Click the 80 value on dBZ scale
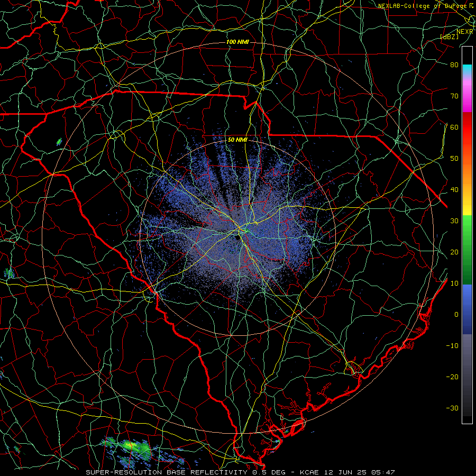This screenshot has height=476, width=476. point(454,65)
